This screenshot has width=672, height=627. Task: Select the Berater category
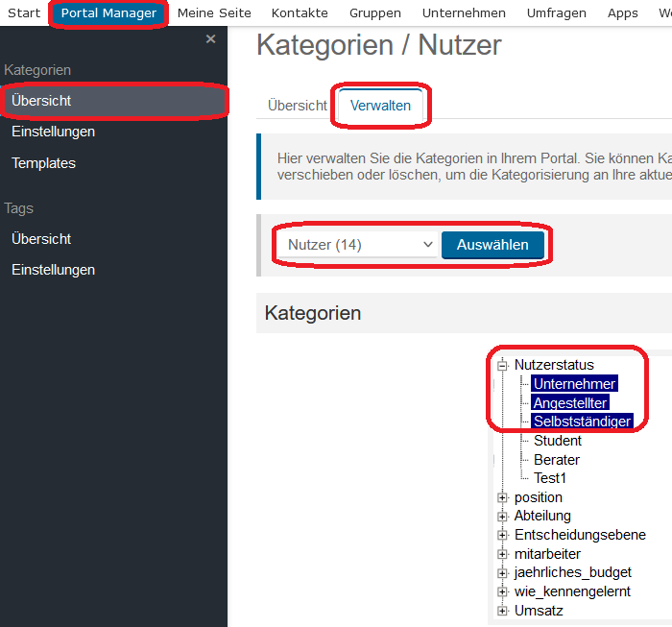click(x=556, y=460)
